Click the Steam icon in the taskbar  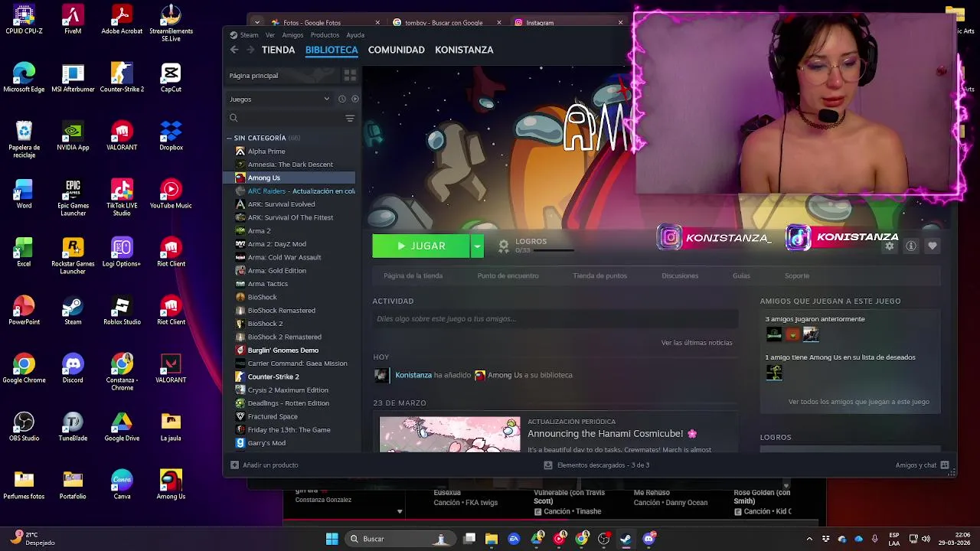pos(626,539)
